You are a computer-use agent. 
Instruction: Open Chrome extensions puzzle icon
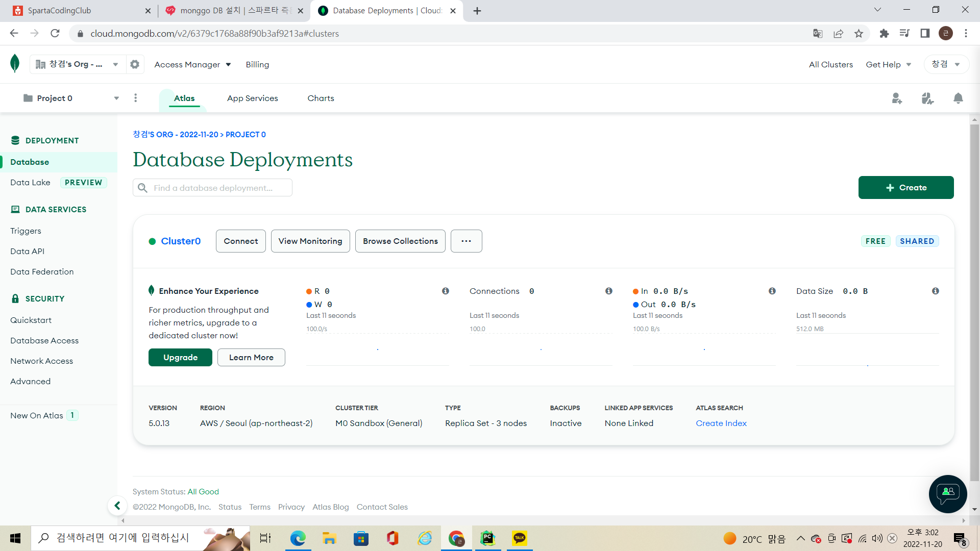coord(884,34)
